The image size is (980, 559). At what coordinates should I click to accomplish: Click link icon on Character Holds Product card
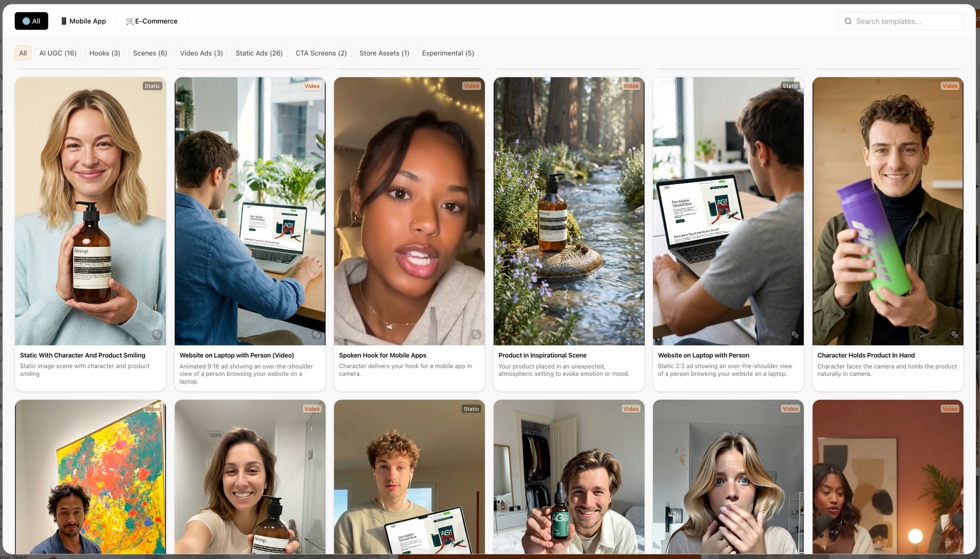955,335
